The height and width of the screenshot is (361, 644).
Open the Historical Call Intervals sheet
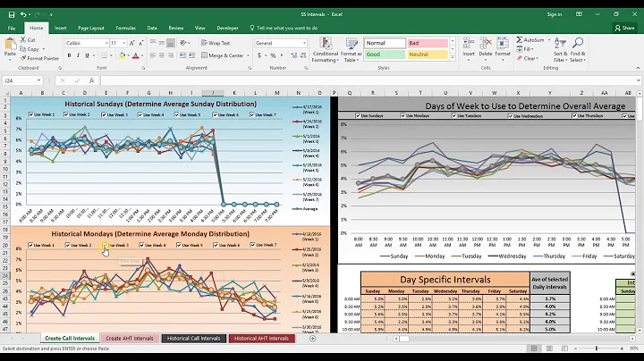(x=193, y=339)
